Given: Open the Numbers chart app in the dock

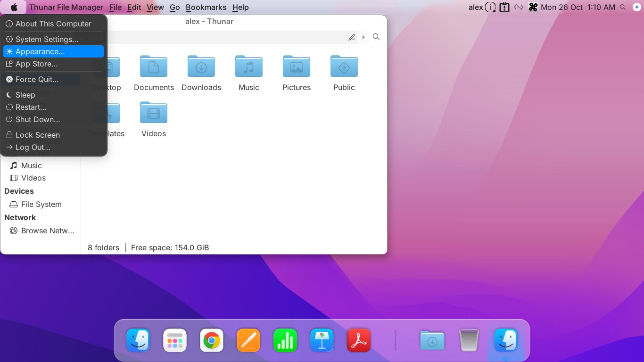Looking at the screenshot, I should coord(285,340).
